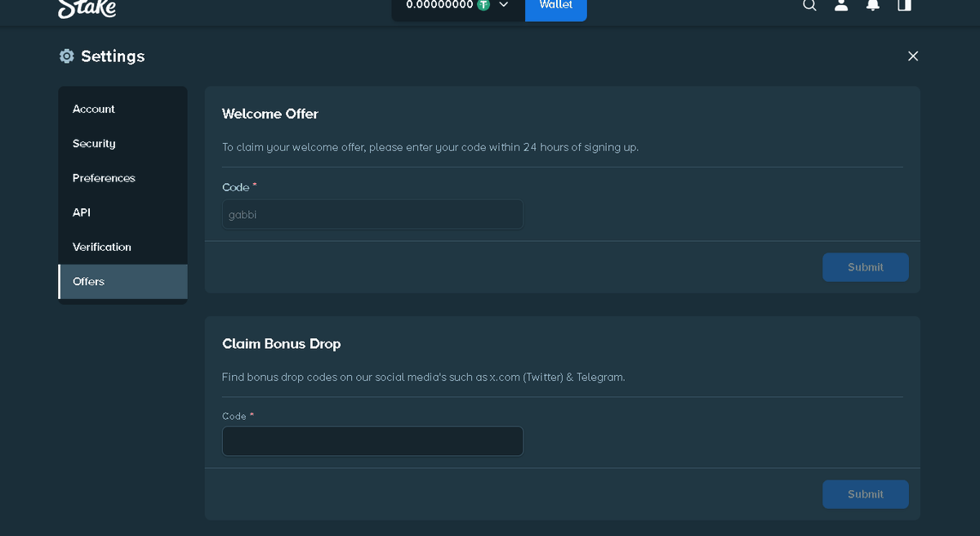Open the user profile icon

841,5
